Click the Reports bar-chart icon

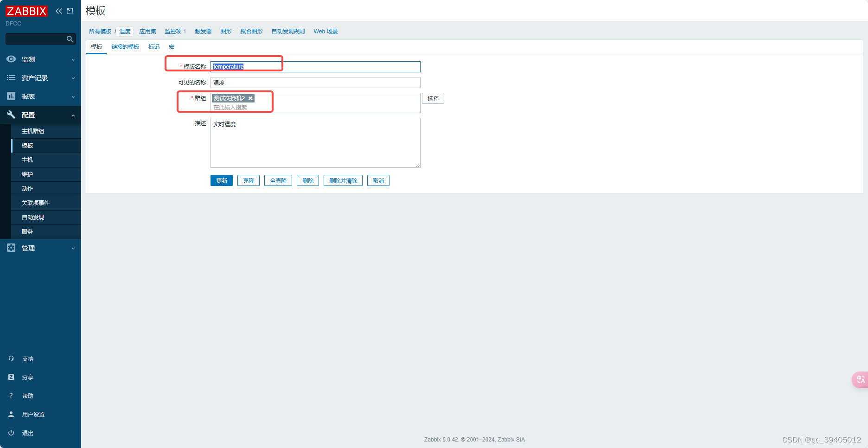[11, 96]
